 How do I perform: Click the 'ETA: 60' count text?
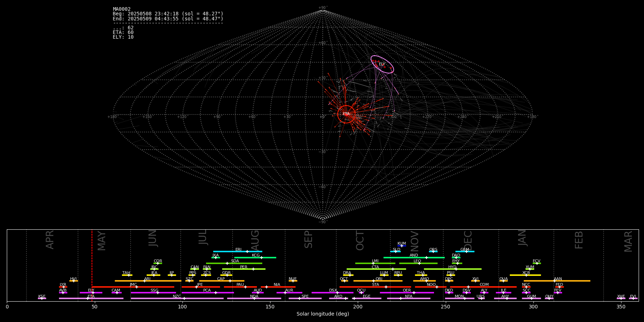pos(123,33)
